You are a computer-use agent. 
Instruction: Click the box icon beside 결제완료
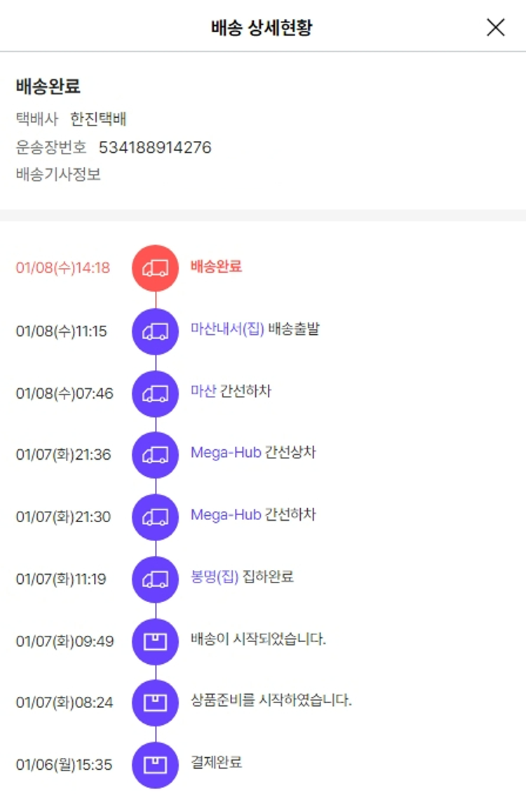[x=155, y=764]
